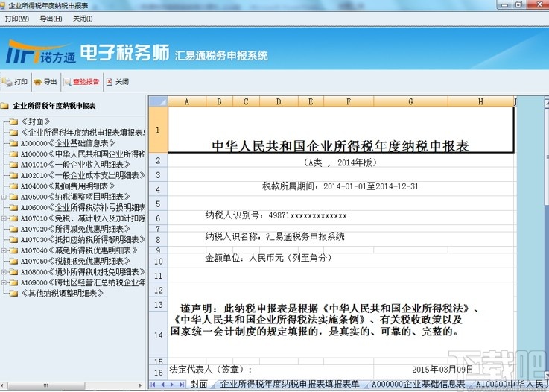Click folder icon beside A107020 entry
The height and width of the screenshot is (392, 549).
click(13, 229)
